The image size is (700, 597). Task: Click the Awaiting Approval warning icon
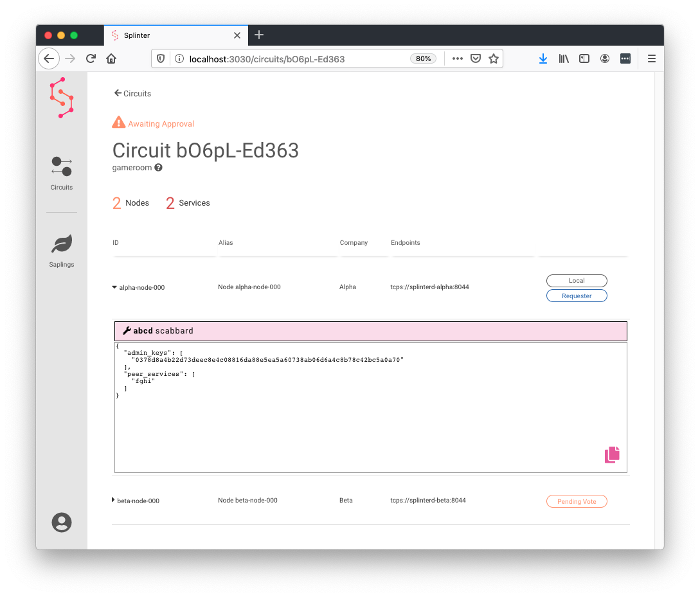pyautogui.click(x=118, y=122)
